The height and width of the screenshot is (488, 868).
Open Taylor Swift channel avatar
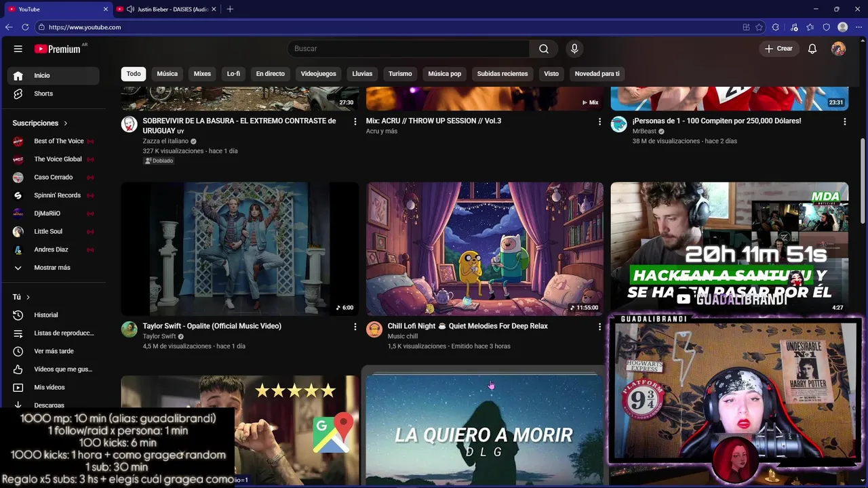[x=129, y=329]
